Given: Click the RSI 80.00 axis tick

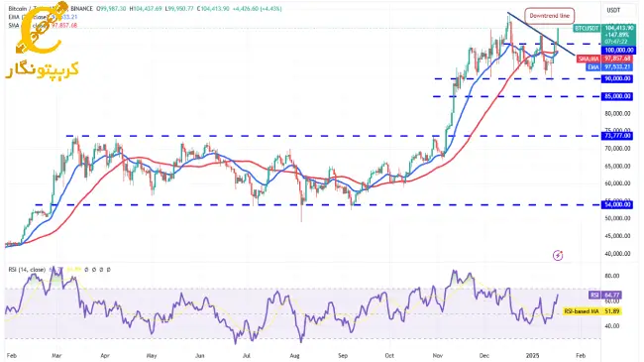Looking at the screenshot, I should point(611,276).
